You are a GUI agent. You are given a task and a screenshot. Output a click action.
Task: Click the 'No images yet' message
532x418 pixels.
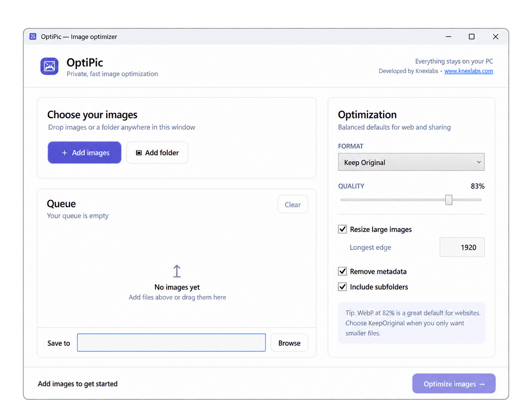177,287
